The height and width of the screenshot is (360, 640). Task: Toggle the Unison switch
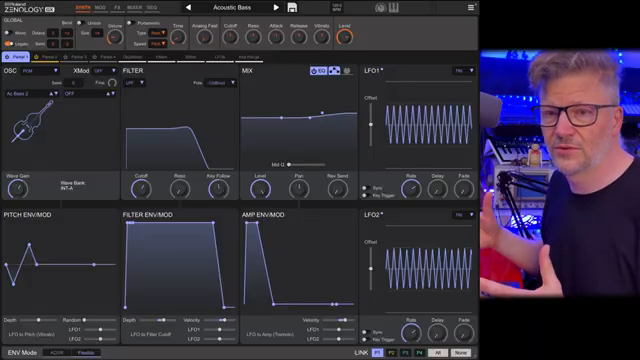click(80, 23)
